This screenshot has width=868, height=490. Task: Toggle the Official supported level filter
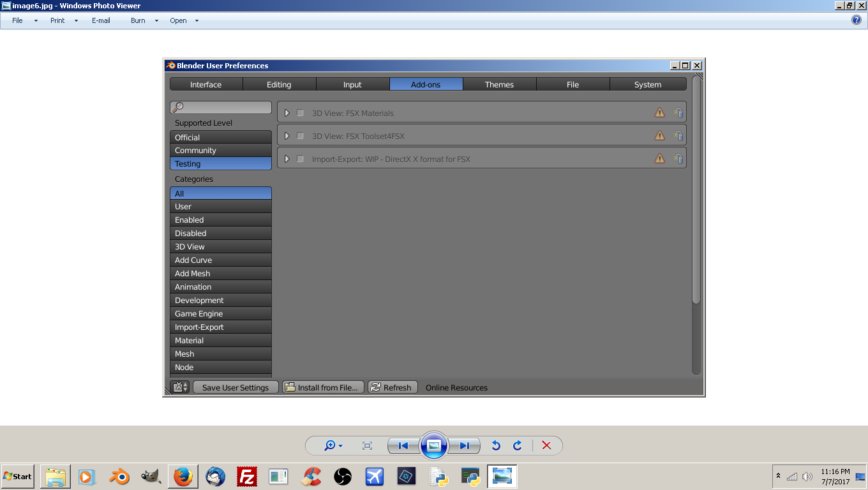click(x=221, y=137)
